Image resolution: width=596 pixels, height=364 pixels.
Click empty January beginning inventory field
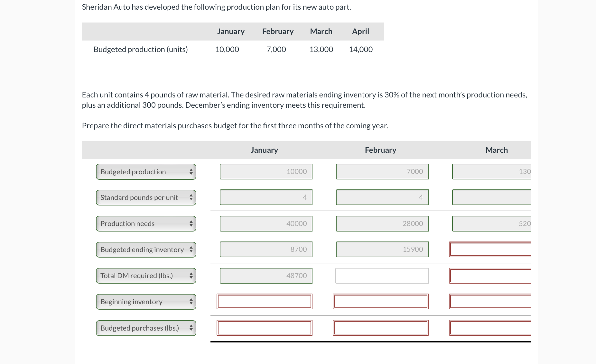[265, 301]
